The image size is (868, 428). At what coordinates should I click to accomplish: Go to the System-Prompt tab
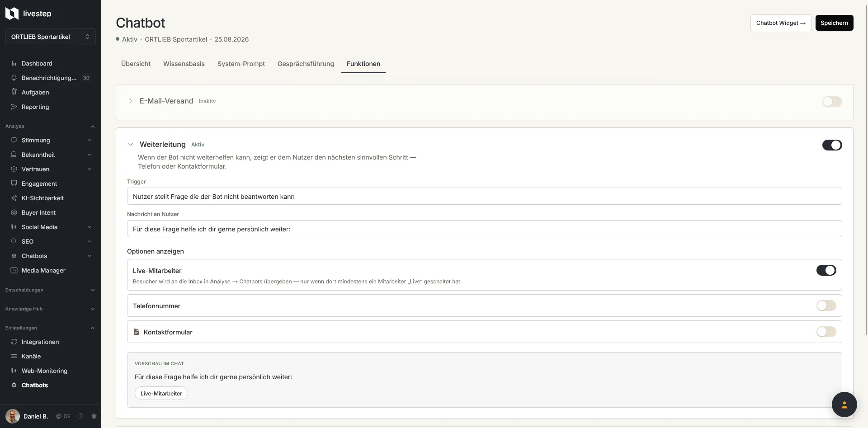pos(241,64)
